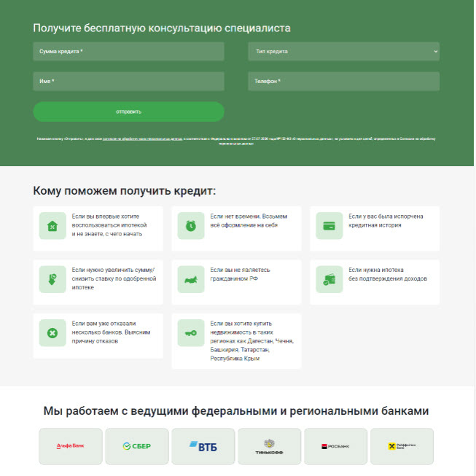Focus the Сумма кредита input field

point(129,51)
